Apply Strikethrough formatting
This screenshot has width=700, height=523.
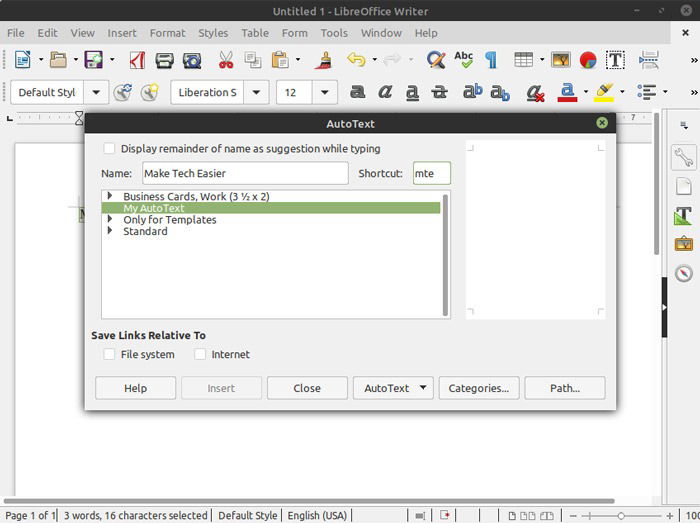pos(439,92)
